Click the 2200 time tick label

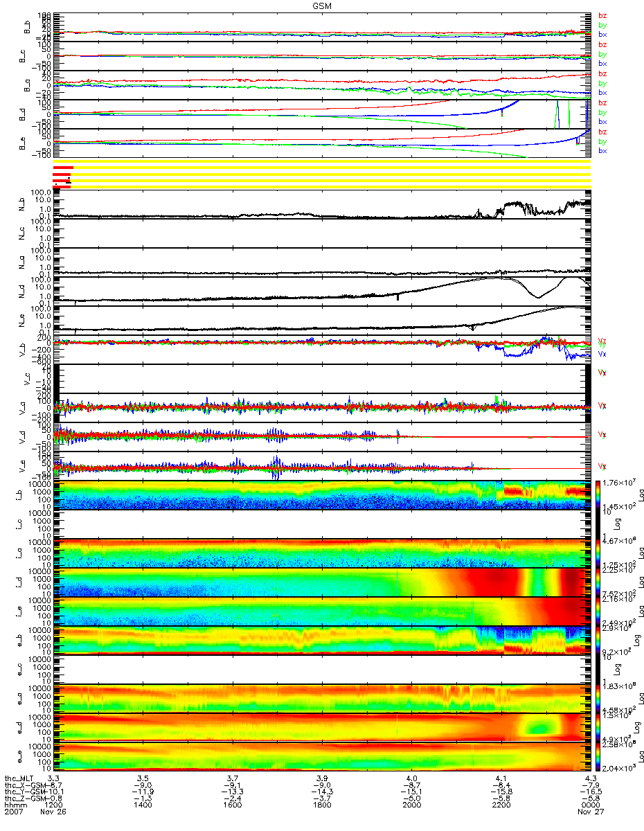pos(501,805)
